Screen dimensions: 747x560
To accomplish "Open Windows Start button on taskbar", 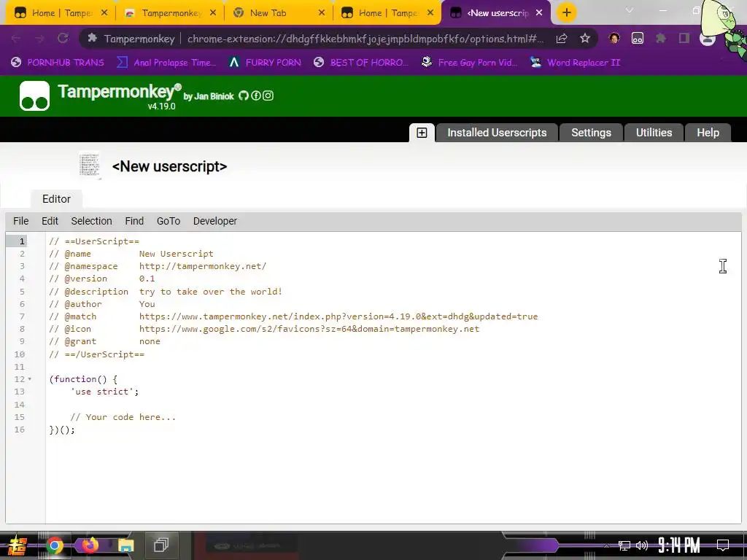I will [17, 545].
